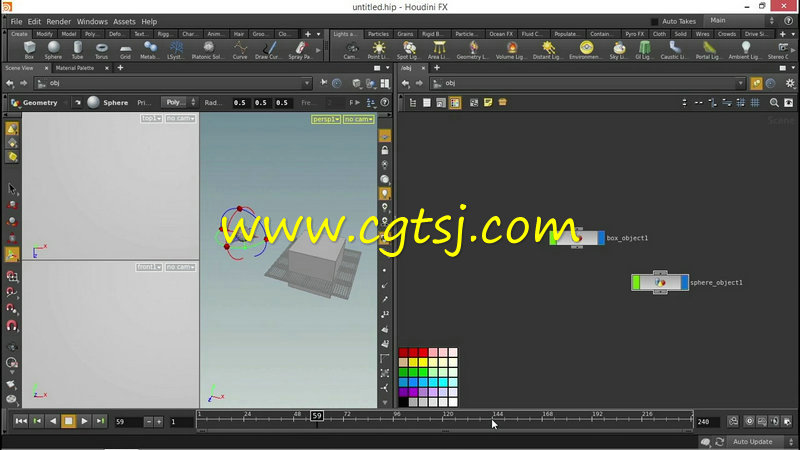Toggle the select tool in left toolbar
This screenshot has height=450, width=800.
coord(12,189)
